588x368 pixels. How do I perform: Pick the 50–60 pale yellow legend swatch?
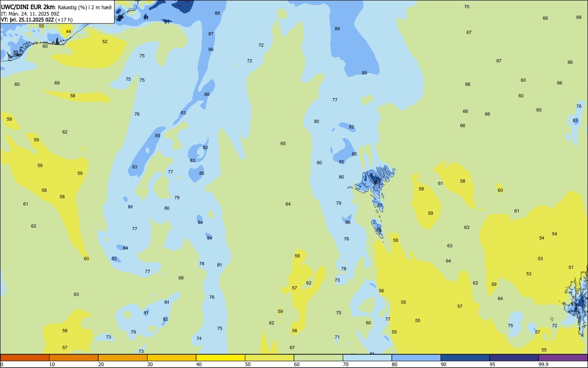coord(269,357)
